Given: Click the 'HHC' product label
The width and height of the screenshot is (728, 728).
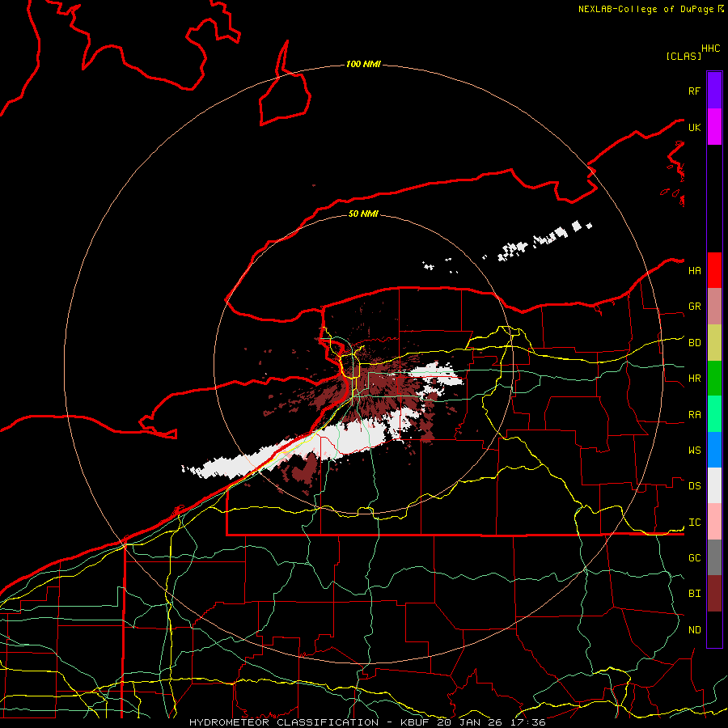Looking at the screenshot, I should click(x=711, y=49).
